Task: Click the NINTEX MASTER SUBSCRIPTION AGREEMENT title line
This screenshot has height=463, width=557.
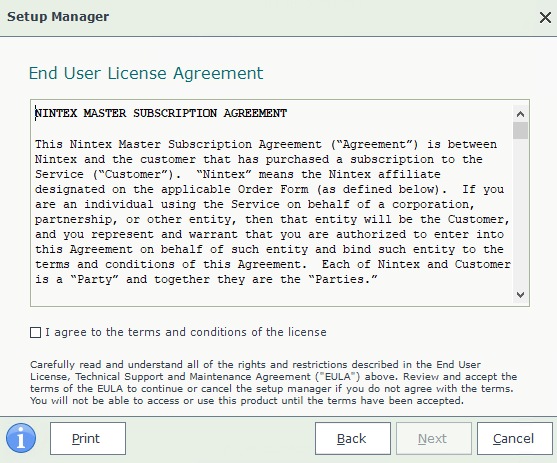Action: pyautogui.click(x=161, y=113)
